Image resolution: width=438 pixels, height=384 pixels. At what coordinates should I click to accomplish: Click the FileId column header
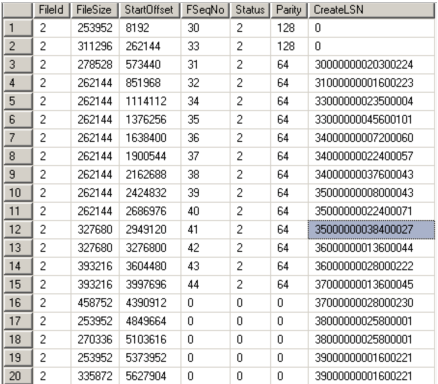52,10
